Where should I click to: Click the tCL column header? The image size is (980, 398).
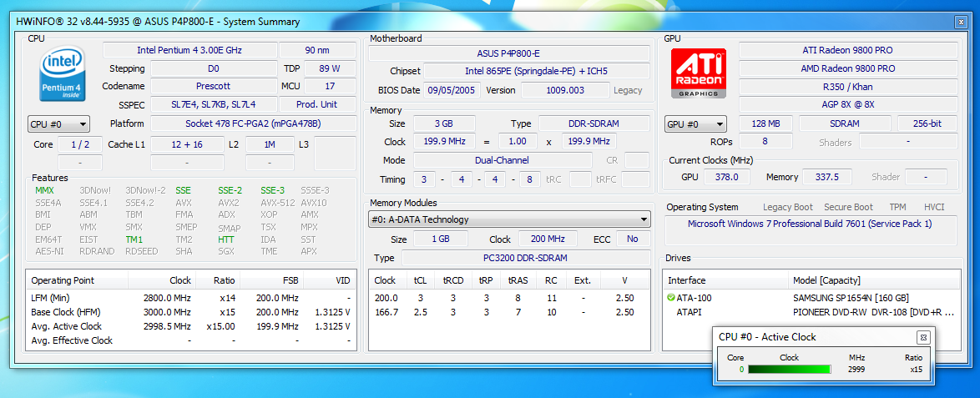point(418,280)
